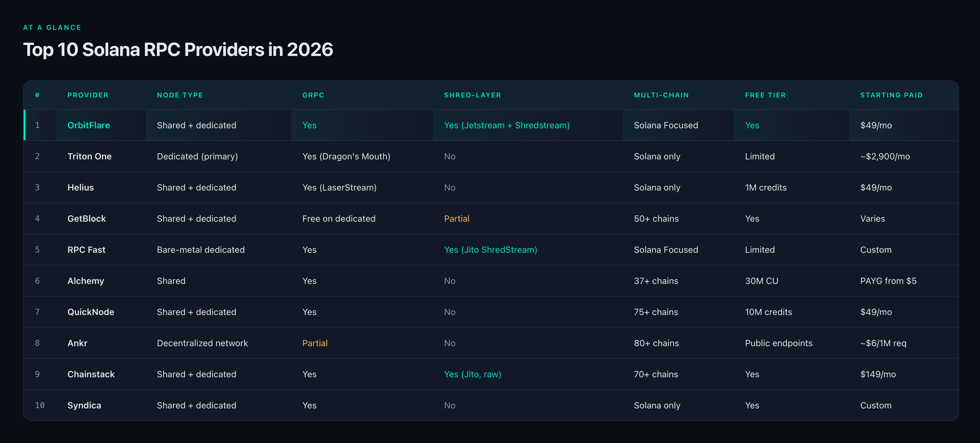Click the Triton One provider name
This screenshot has width=980, height=443.
89,156
